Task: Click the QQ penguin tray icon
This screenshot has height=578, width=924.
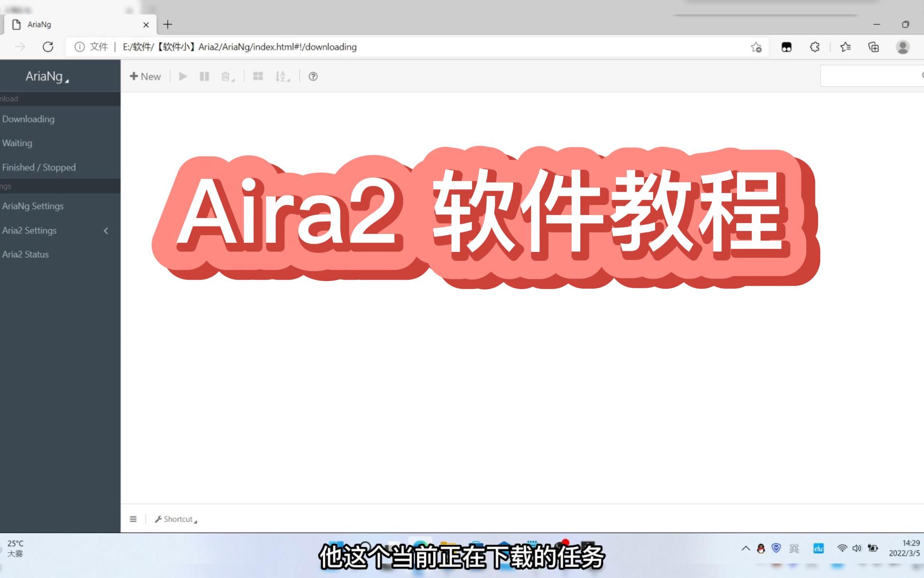Action: click(x=761, y=548)
